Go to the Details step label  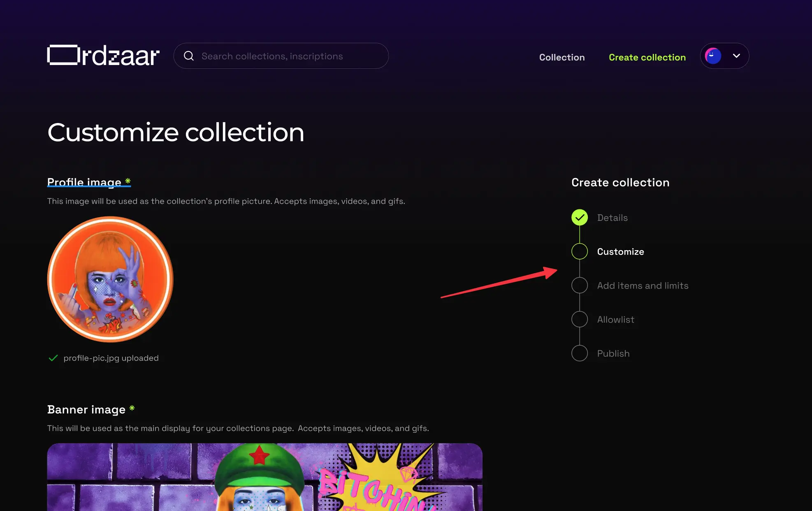point(612,218)
